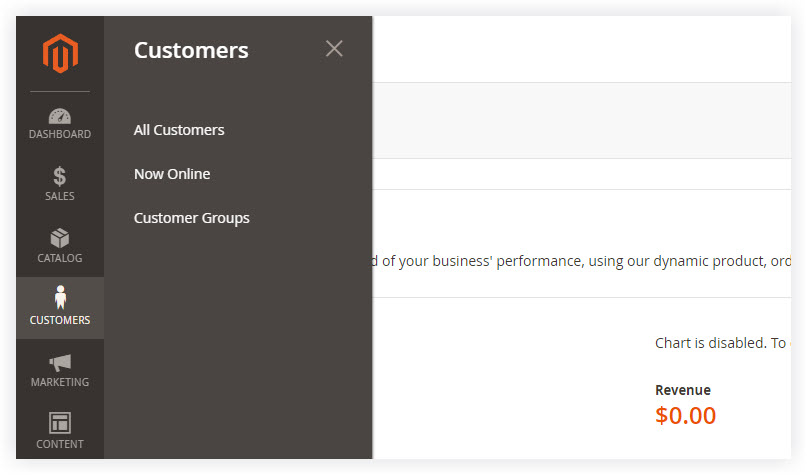
Task: Open the Marketing megaphone icon
Action: 60,363
